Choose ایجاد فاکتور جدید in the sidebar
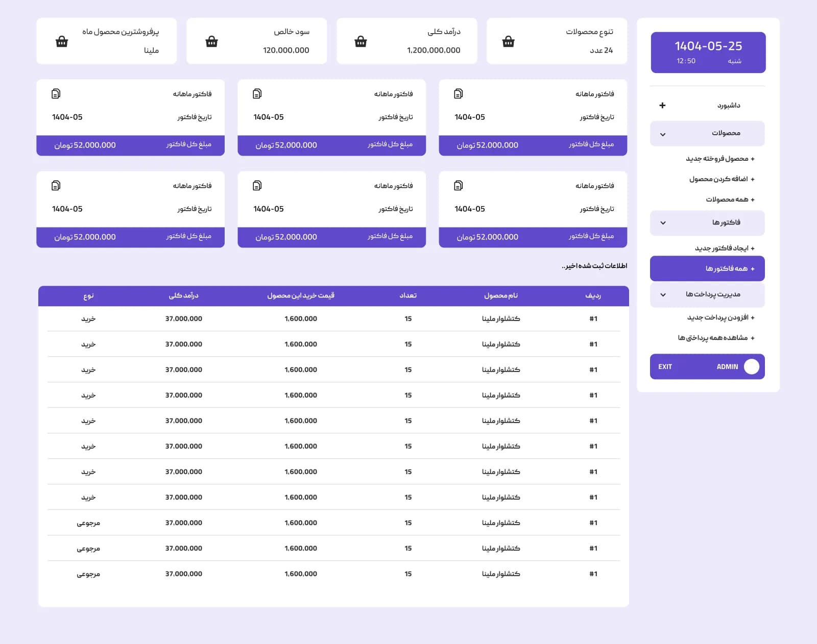The image size is (817, 644). 725,248
